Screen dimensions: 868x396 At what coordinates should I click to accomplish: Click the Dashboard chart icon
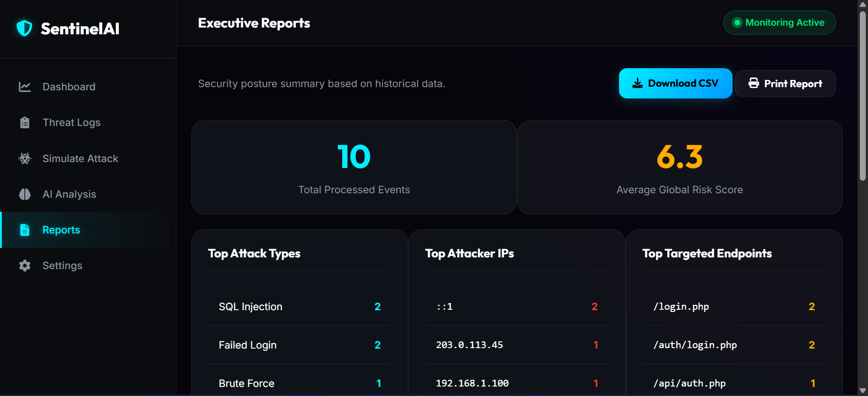click(x=25, y=87)
